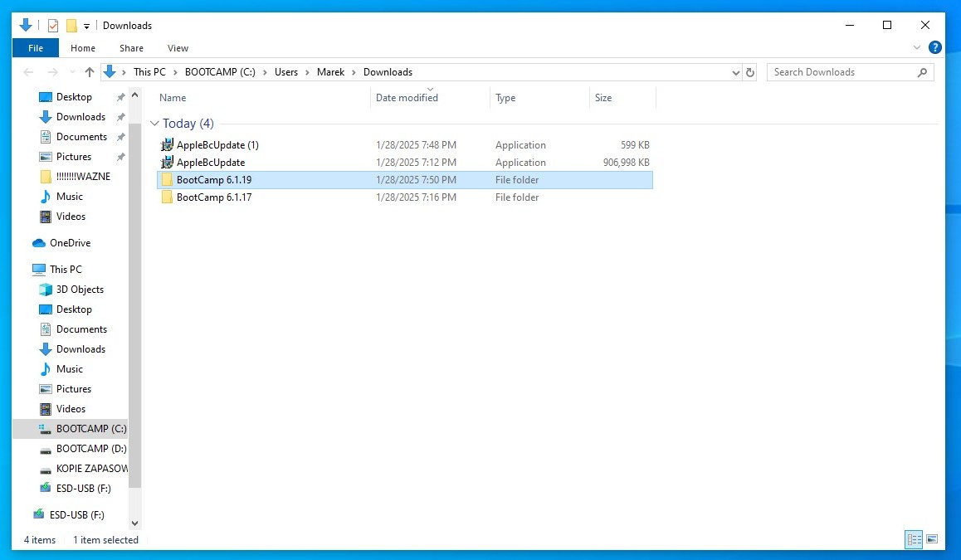Click the Downloads arrow icon in title bar
961x560 pixels.
click(x=26, y=25)
